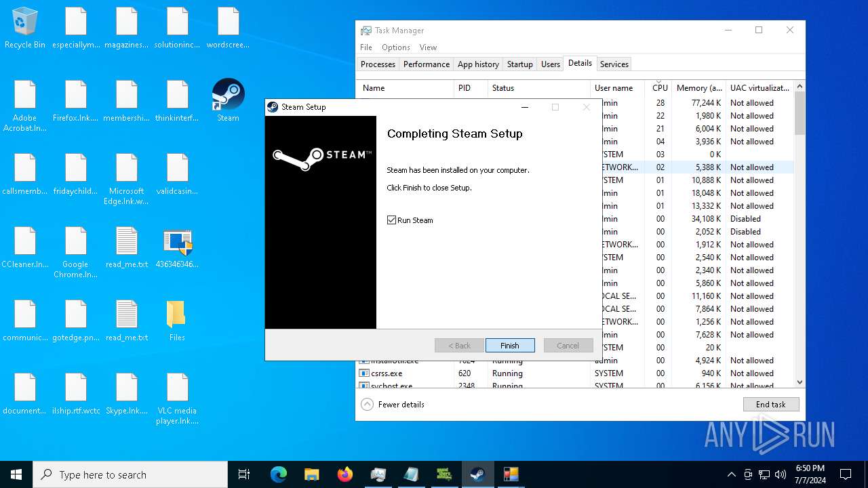
Task: Select the 436346346 installer icon on desktop
Action: point(177,247)
